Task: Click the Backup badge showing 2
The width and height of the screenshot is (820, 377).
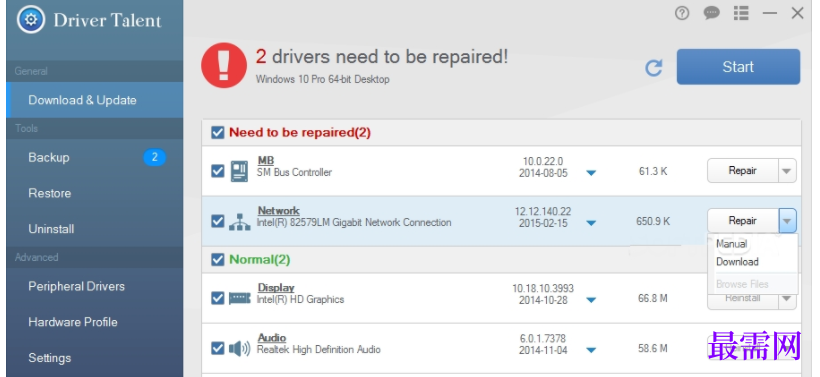Action: coord(155,157)
